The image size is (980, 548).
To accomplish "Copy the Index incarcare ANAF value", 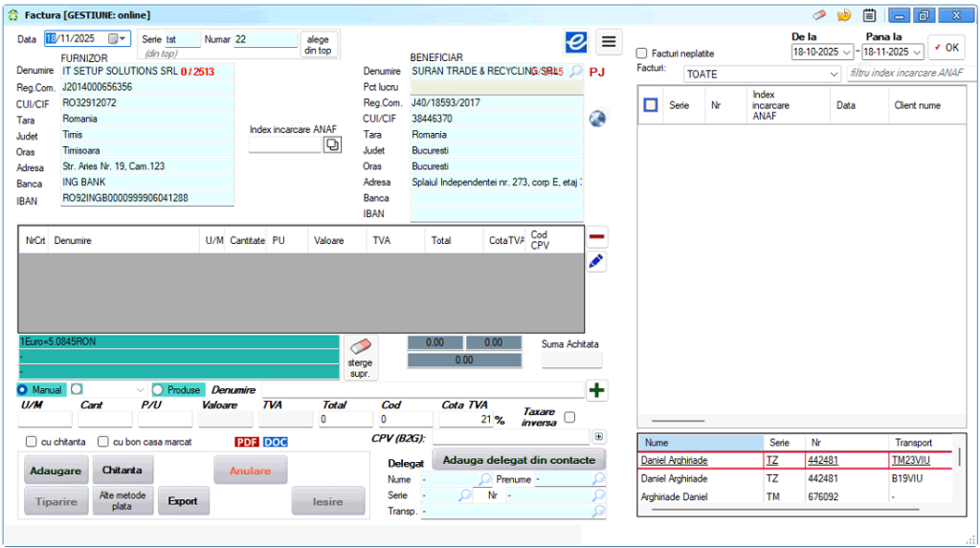I will click(x=332, y=145).
